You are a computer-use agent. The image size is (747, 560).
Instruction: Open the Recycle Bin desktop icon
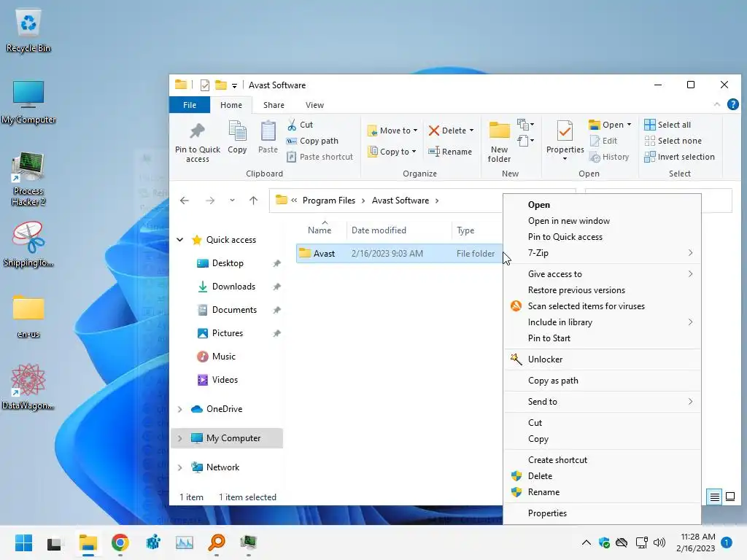point(28,31)
